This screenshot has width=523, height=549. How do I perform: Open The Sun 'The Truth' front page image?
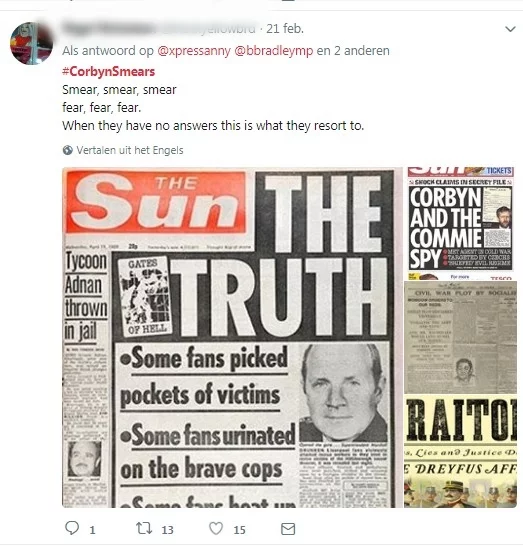coord(231,338)
